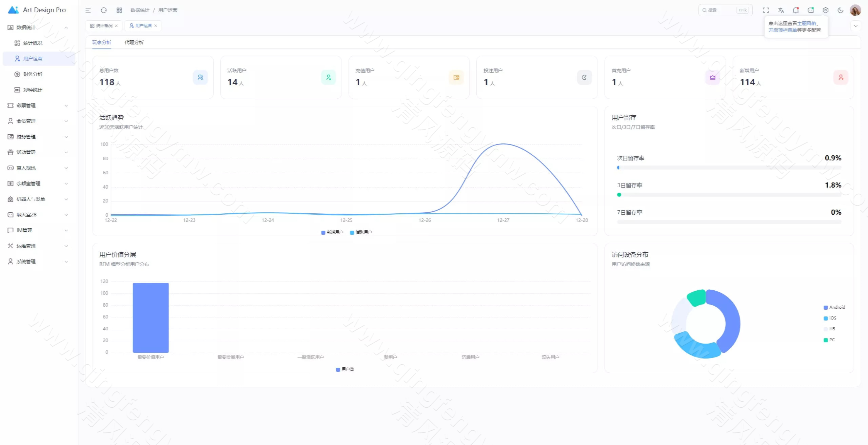Open the tabs dropdown chevron at right
868x445 pixels.
pyautogui.click(x=855, y=26)
